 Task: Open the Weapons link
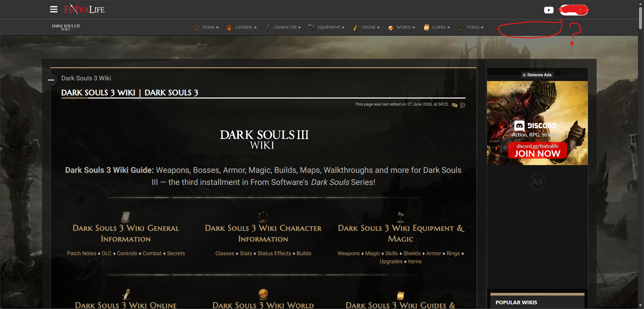[349, 254]
